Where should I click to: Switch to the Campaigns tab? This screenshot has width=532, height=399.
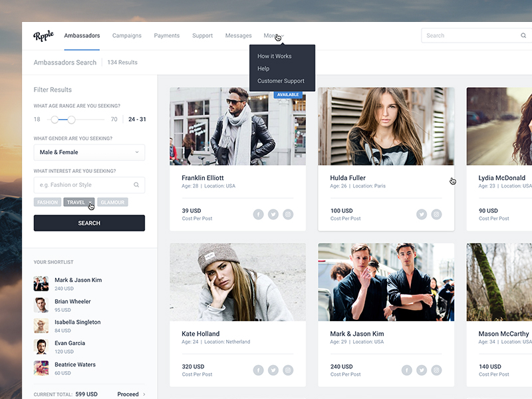coord(126,36)
